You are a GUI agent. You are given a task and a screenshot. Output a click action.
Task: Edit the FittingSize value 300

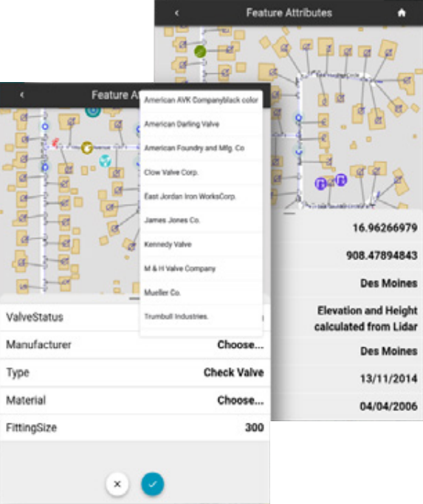pos(255,427)
